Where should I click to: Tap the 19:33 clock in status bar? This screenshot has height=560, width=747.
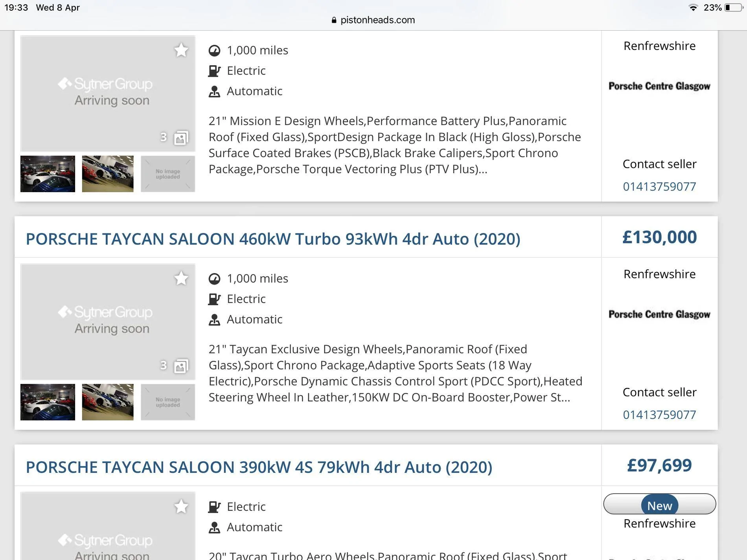16,7
